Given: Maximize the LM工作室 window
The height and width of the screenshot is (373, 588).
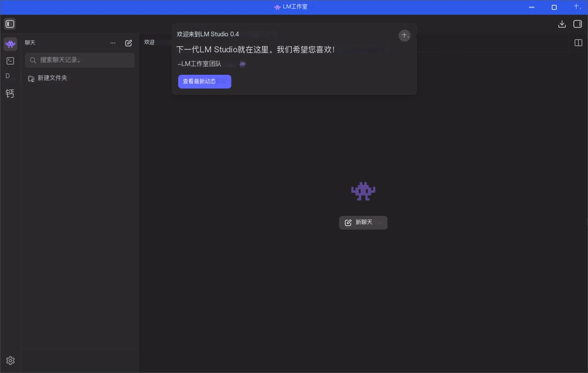Looking at the screenshot, I should pos(554,7).
